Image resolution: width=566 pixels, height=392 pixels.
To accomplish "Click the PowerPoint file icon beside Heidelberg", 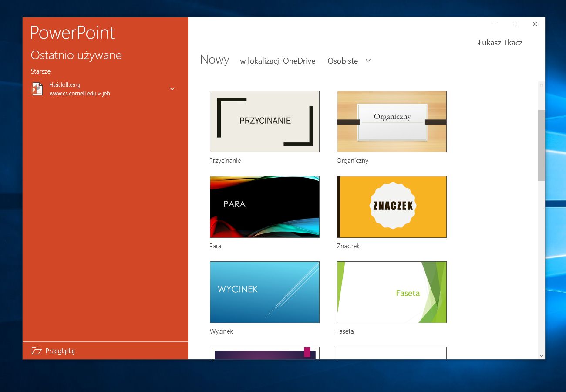I will [x=37, y=88].
